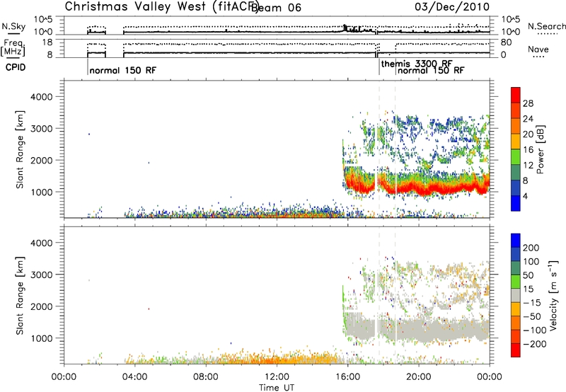566x392 pixels.
Task: Click the red bottom velocity swatch
Action: (516, 350)
